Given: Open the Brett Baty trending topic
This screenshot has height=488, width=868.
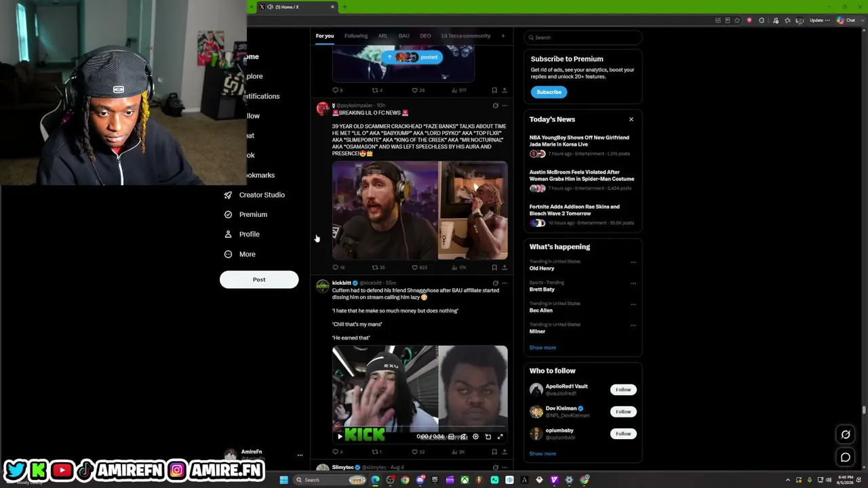Looking at the screenshot, I should point(542,289).
